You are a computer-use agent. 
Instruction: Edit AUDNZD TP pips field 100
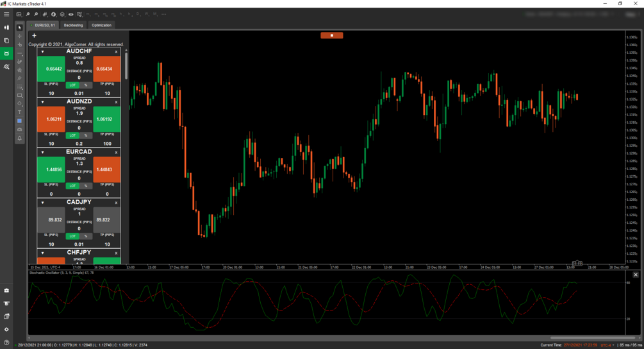coord(107,144)
